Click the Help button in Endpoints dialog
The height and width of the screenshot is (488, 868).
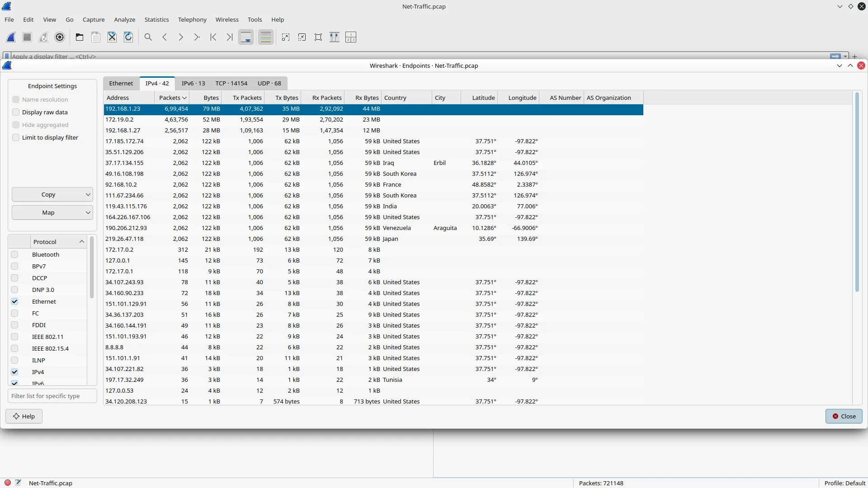pyautogui.click(x=24, y=416)
